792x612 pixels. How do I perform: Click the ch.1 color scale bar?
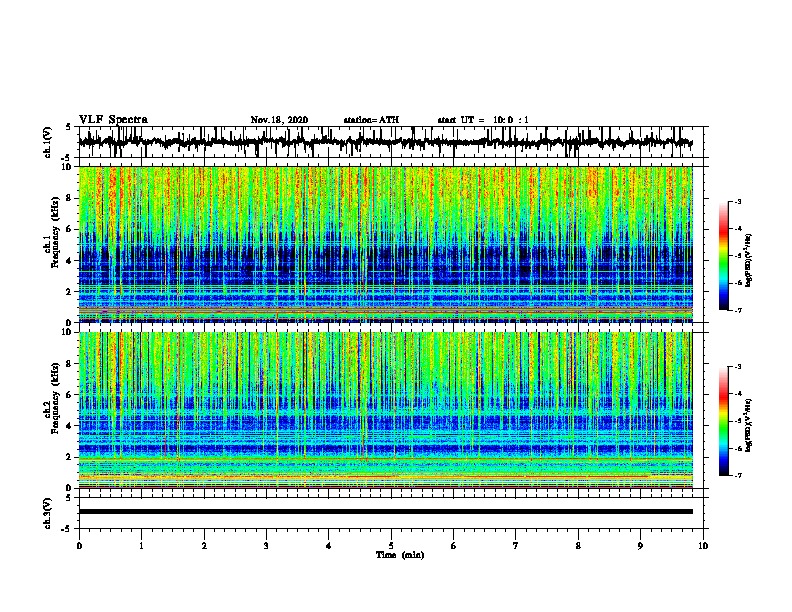[x=723, y=256]
